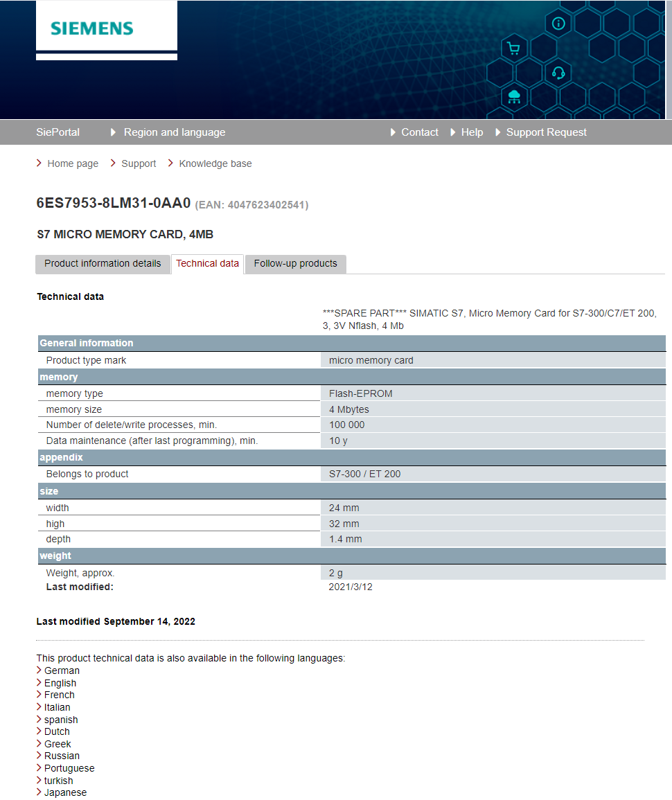Click the arrow icon before Help
This screenshot has height=800, width=672.
453,132
